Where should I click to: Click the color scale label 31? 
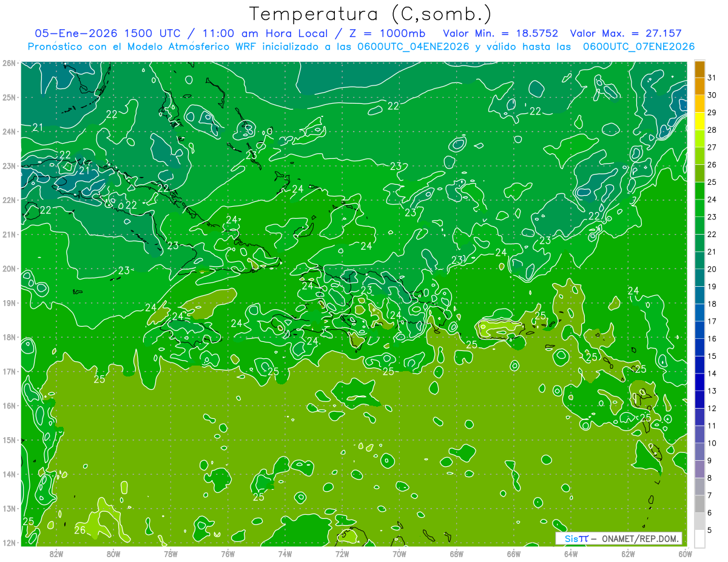712,78
